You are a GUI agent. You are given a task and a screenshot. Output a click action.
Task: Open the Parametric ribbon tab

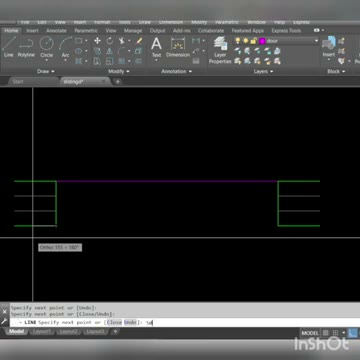pos(86,30)
